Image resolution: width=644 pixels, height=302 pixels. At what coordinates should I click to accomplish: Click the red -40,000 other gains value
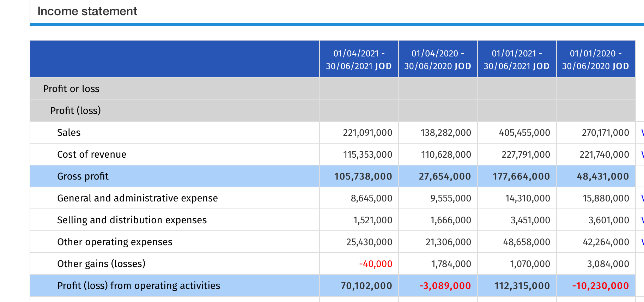[x=376, y=264]
